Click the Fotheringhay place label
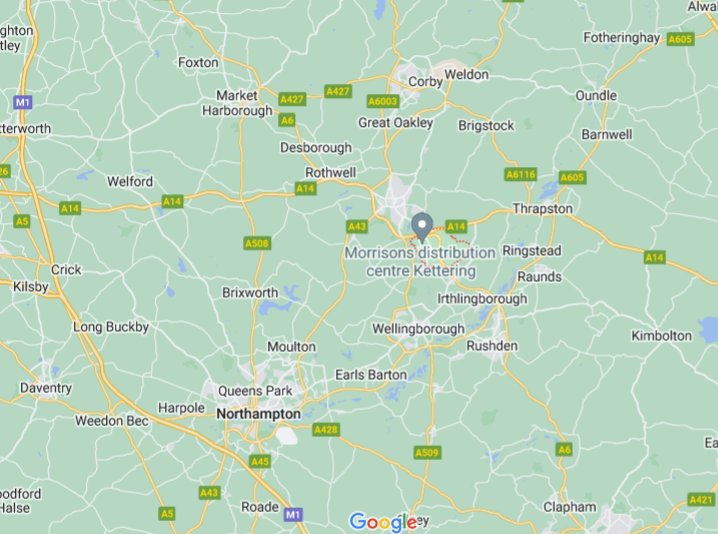This screenshot has height=534, width=718. tap(622, 38)
